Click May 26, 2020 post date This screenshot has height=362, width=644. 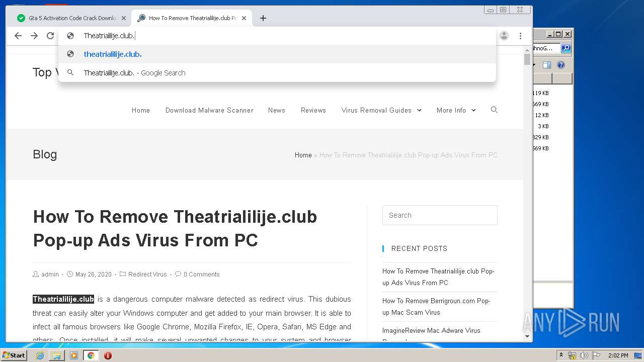94,275
